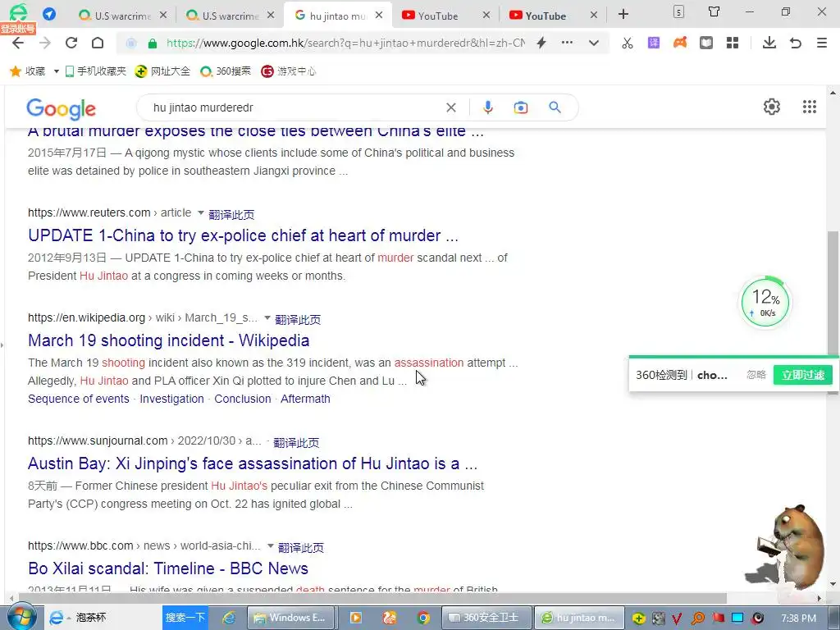Click the scissors screenshot tool icon

pyautogui.click(x=628, y=43)
